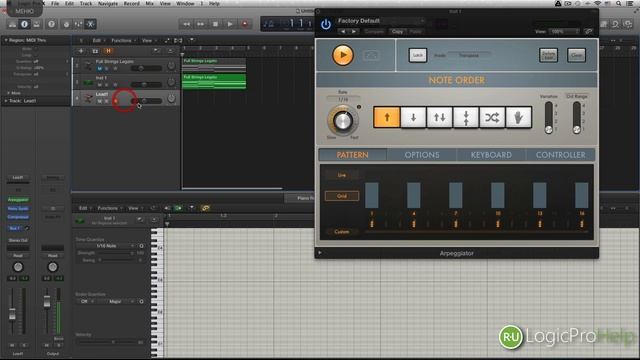640x360 pixels.
Task: Mute the Lead1 track
Action: point(99,101)
